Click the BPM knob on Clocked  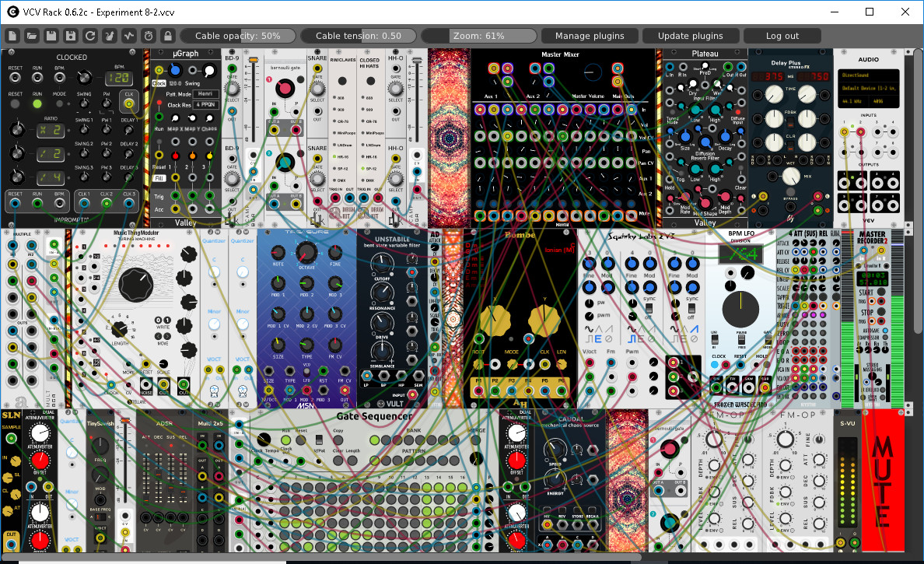click(x=84, y=77)
